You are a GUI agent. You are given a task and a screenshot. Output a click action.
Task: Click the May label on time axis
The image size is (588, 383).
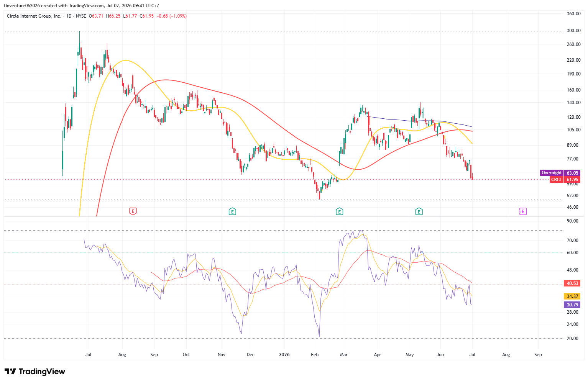coord(410,355)
